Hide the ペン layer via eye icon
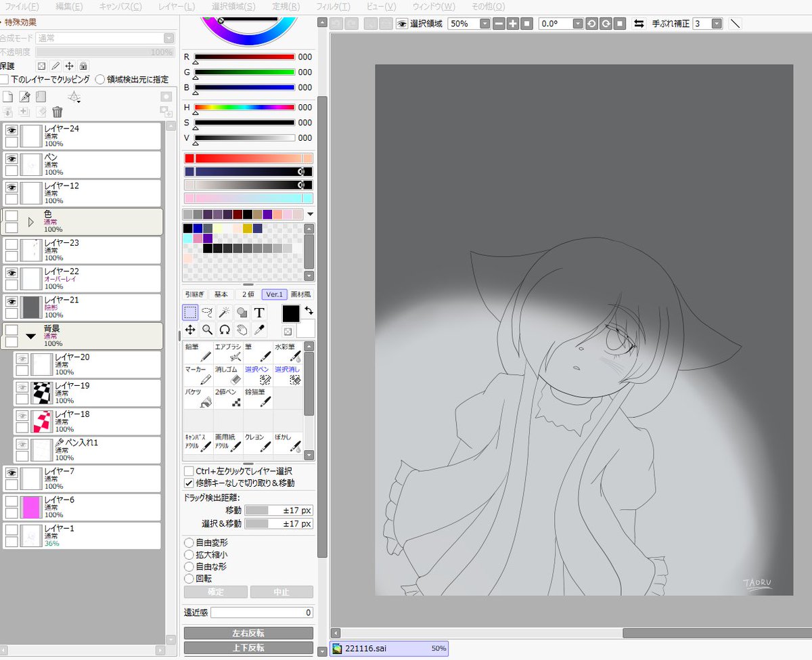 [x=12, y=158]
